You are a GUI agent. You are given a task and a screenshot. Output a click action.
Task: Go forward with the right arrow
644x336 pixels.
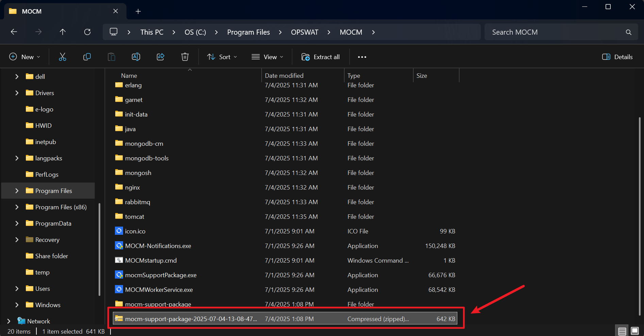[x=38, y=32]
